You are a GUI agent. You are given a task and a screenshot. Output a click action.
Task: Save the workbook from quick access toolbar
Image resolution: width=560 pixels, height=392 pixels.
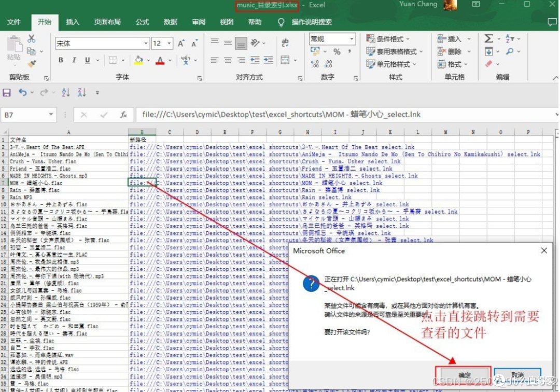coord(6,93)
